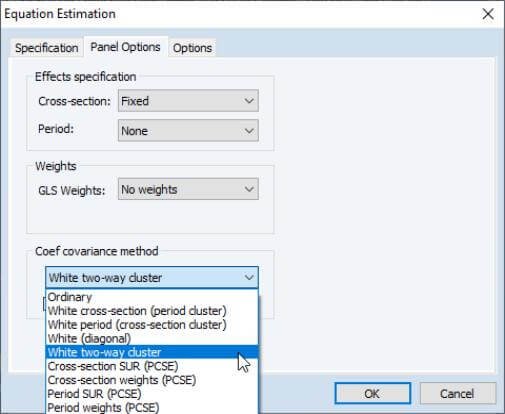505x414 pixels.
Task: Collapse the Coef covariance method dropdown
Action: tap(152, 277)
